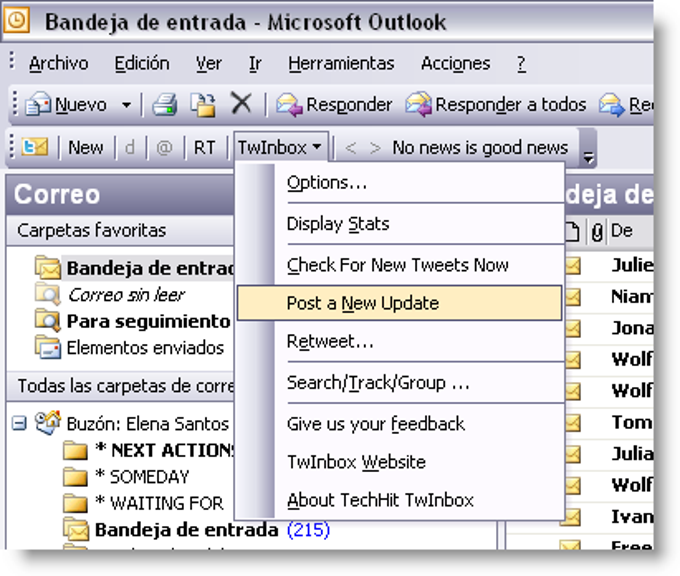Image resolution: width=680 pixels, height=576 pixels.
Task: Select Retweet... menu entry
Action: [x=399, y=341]
